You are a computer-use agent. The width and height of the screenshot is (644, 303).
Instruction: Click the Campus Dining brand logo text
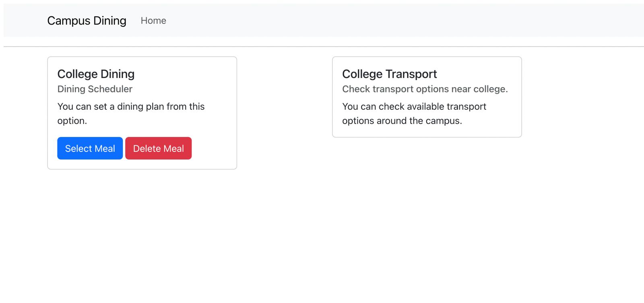(87, 20)
